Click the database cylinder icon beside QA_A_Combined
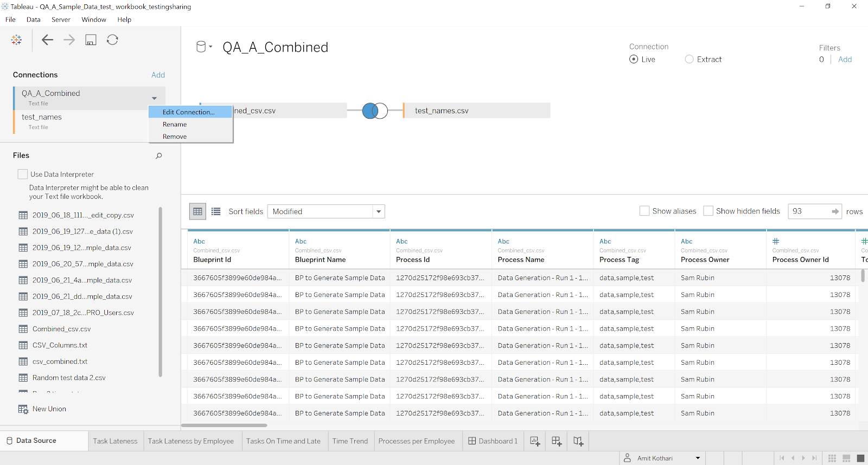 pos(201,47)
